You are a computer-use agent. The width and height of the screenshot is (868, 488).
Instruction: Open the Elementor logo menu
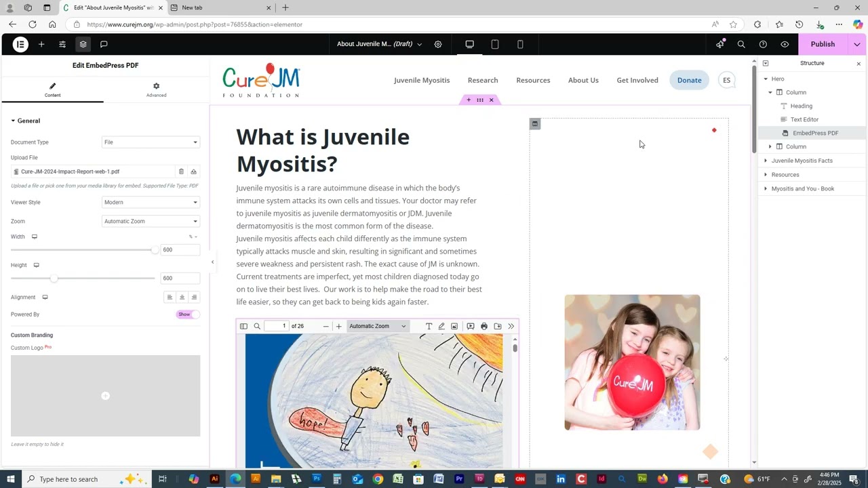coord(20,44)
